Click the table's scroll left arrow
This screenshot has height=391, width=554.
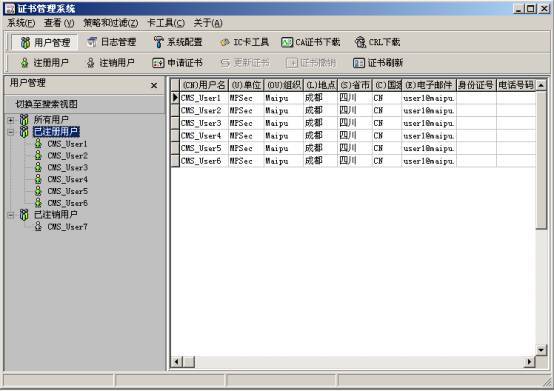176,362
